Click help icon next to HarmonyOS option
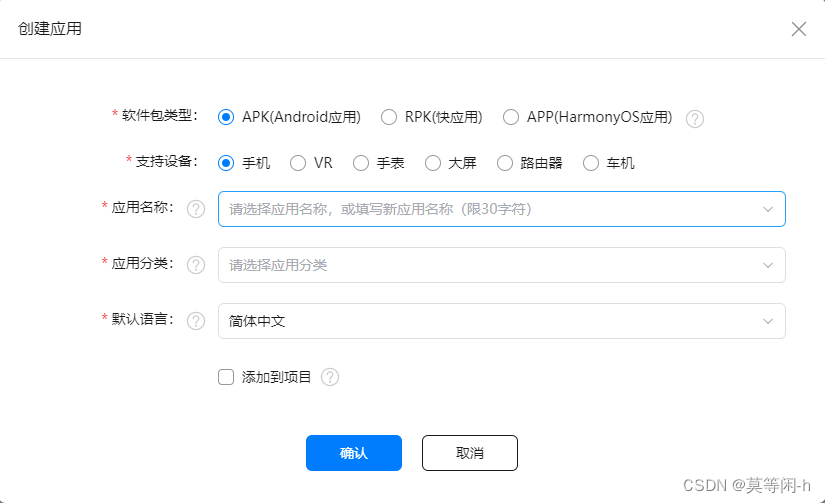 click(695, 119)
